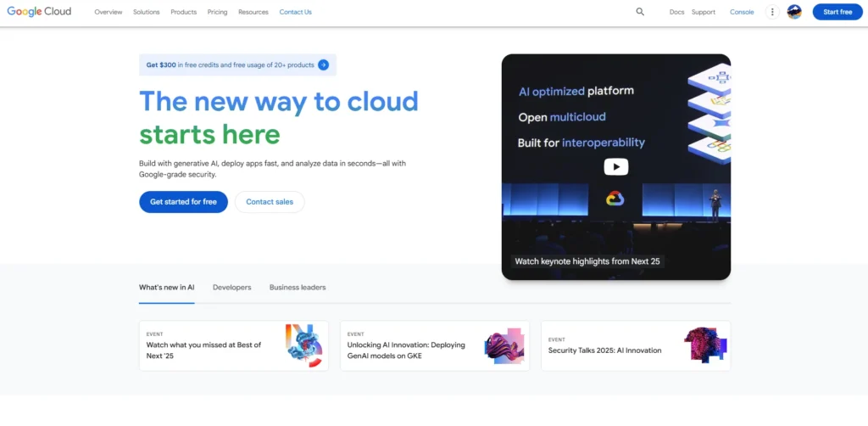Click the AI optimized platform text in video
Screen dimensions: 868x426
pyautogui.click(x=576, y=91)
